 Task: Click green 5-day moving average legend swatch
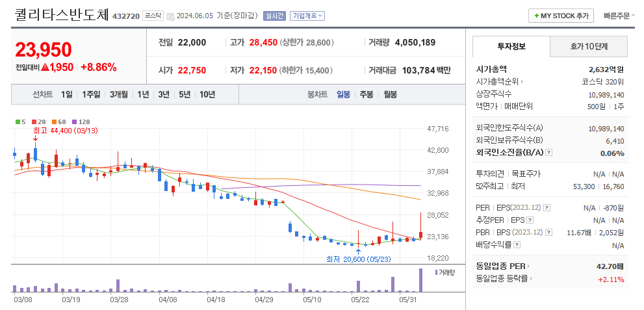(x=18, y=122)
